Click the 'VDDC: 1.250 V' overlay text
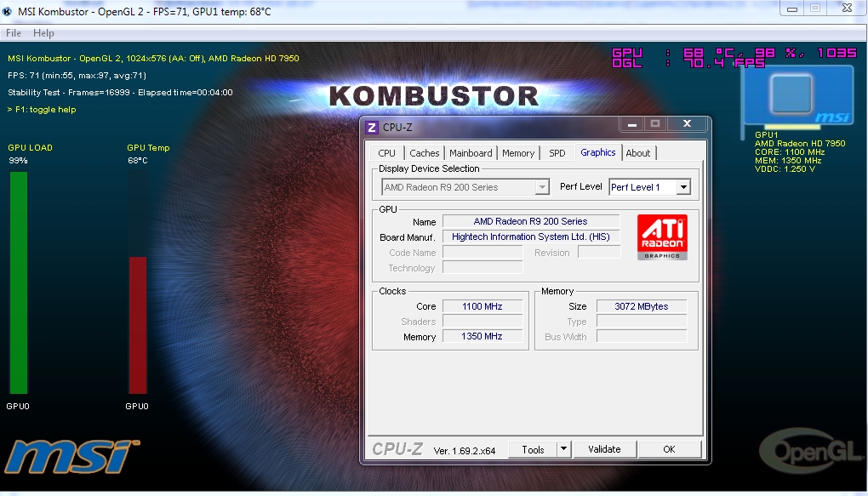 pyautogui.click(x=785, y=168)
